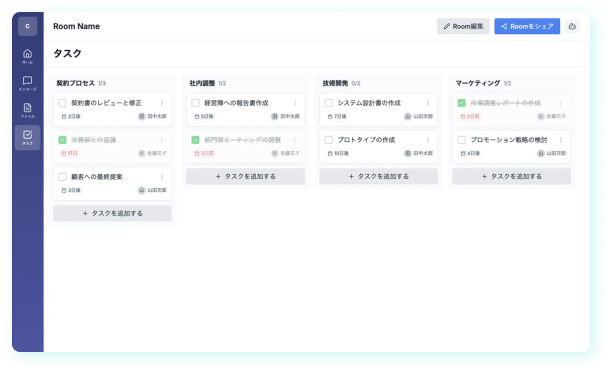Open the kebab menu for 経営陣への報告書作成
This screenshot has height=372, width=610.
click(x=294, y=103)
